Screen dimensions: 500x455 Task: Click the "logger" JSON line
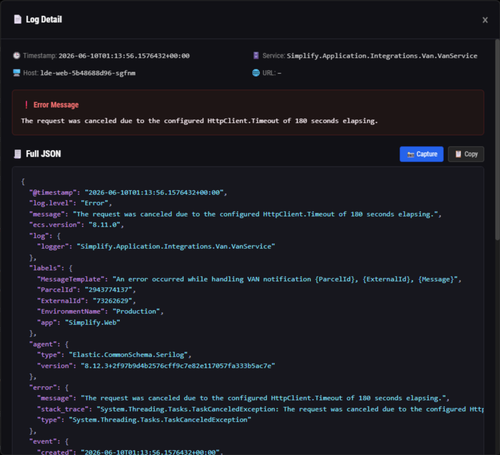pyautogui.click(x=156, y=246)
